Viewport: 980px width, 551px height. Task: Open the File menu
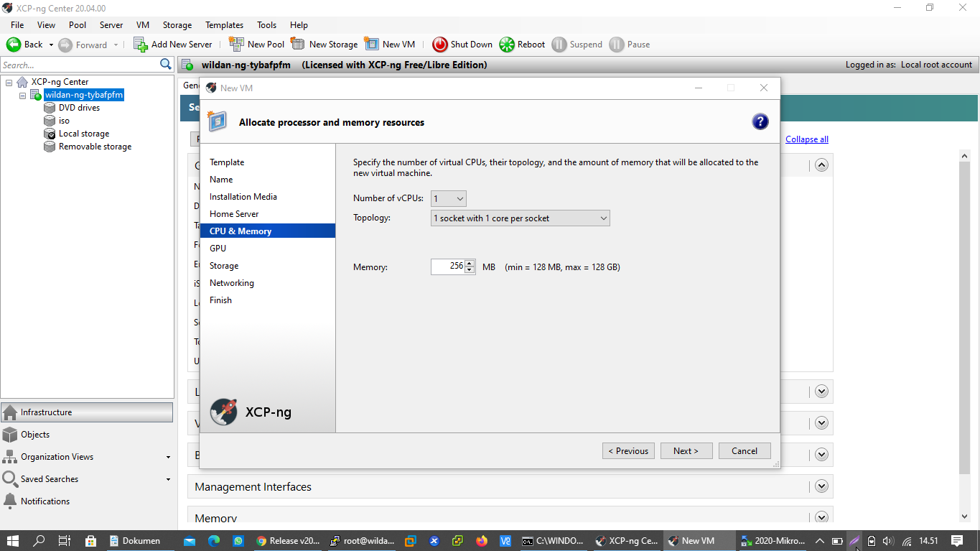17,24
